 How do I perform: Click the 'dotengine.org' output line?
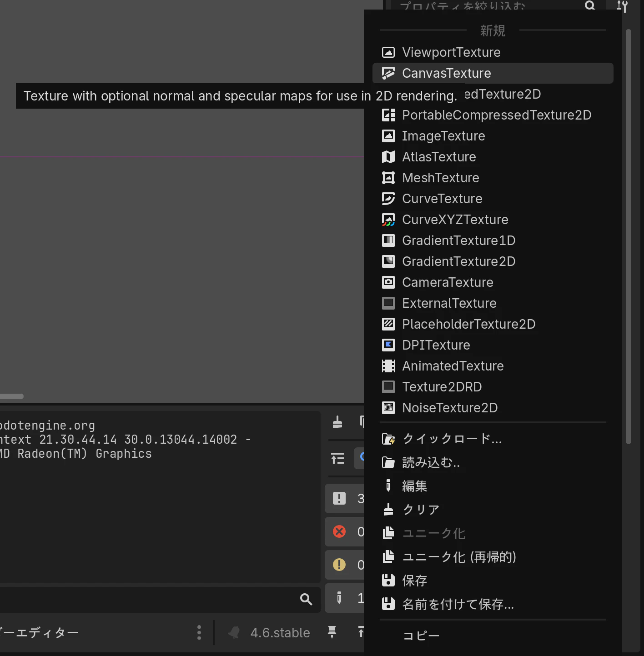click(x=47, y=426)
